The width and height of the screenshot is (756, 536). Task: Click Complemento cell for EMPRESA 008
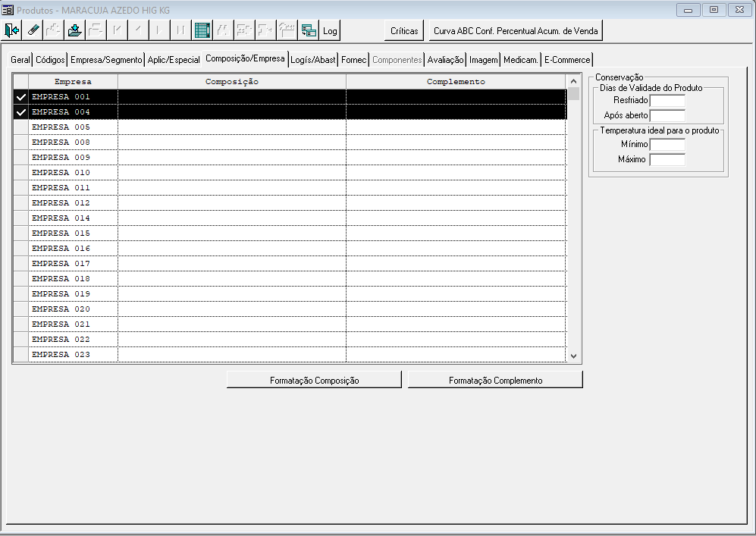click(x=456, y=143)
